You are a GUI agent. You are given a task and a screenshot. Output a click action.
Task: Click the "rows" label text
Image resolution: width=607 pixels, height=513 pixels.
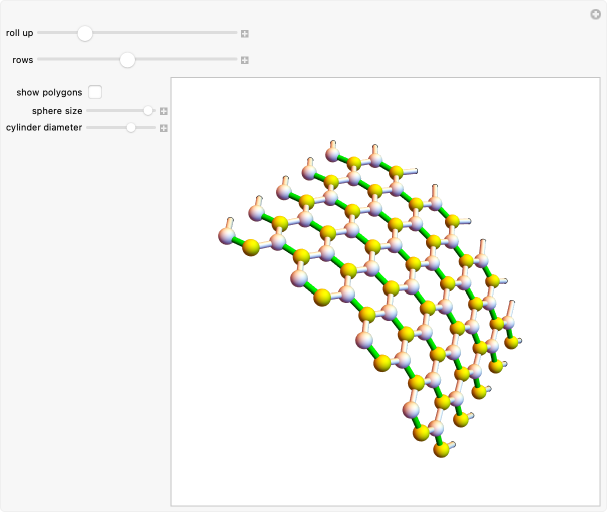(x=22, y=60)
